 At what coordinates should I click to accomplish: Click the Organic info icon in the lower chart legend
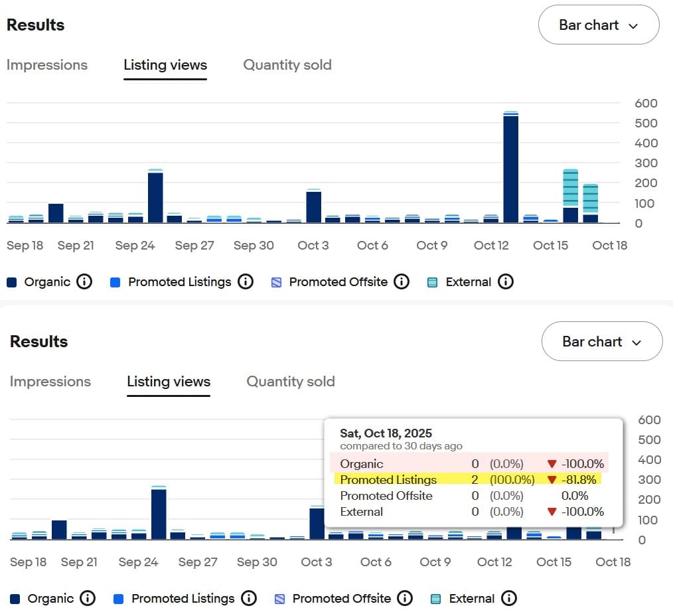pyautogui.click(x=88, y=599)
